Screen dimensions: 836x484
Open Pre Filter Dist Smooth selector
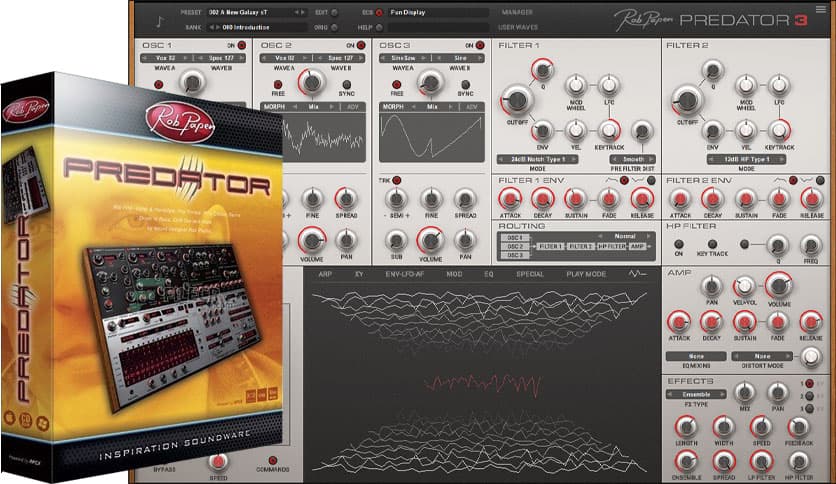point(633,159)
